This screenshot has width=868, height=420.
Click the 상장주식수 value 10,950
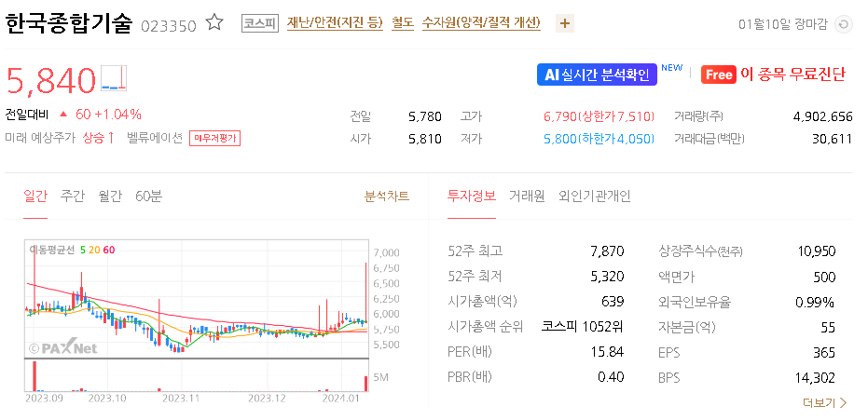tap(817, 251)
